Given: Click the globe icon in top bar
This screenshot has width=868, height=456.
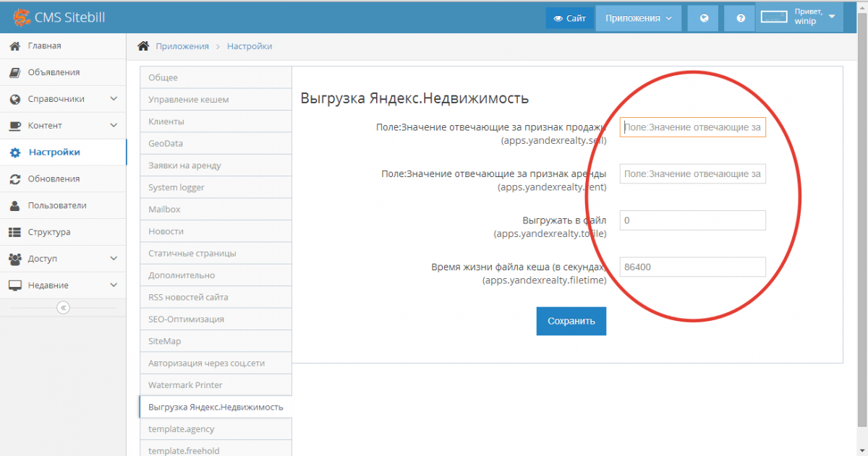Looking at the screenshot, I should [x=702, y=18].
